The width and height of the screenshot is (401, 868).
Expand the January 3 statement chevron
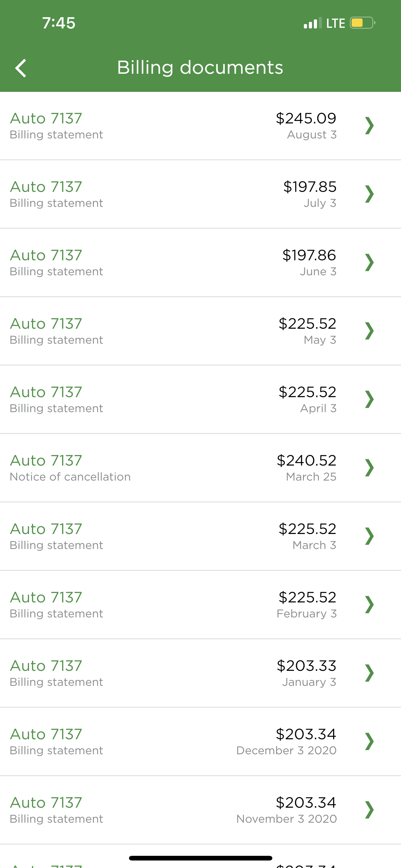pyautogui.click(x=369, y=673)
